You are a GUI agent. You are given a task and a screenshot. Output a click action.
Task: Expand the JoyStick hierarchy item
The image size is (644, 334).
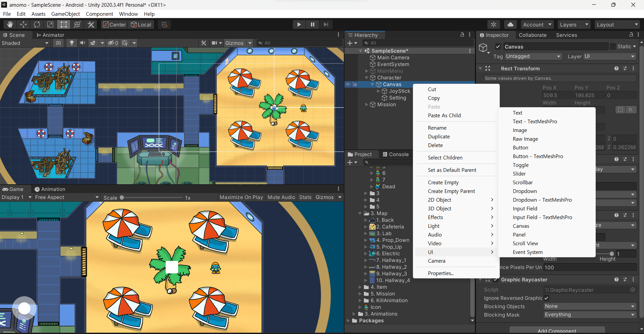[x=378, y=91]
